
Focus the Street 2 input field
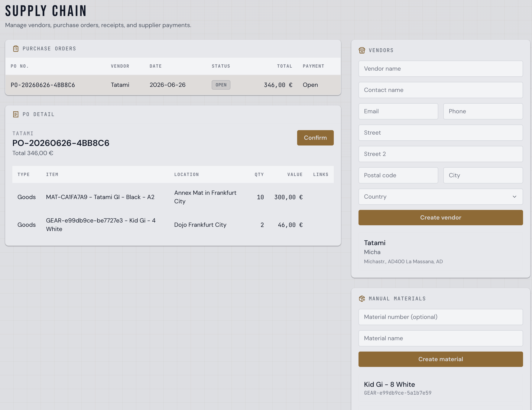click(441, 154)
